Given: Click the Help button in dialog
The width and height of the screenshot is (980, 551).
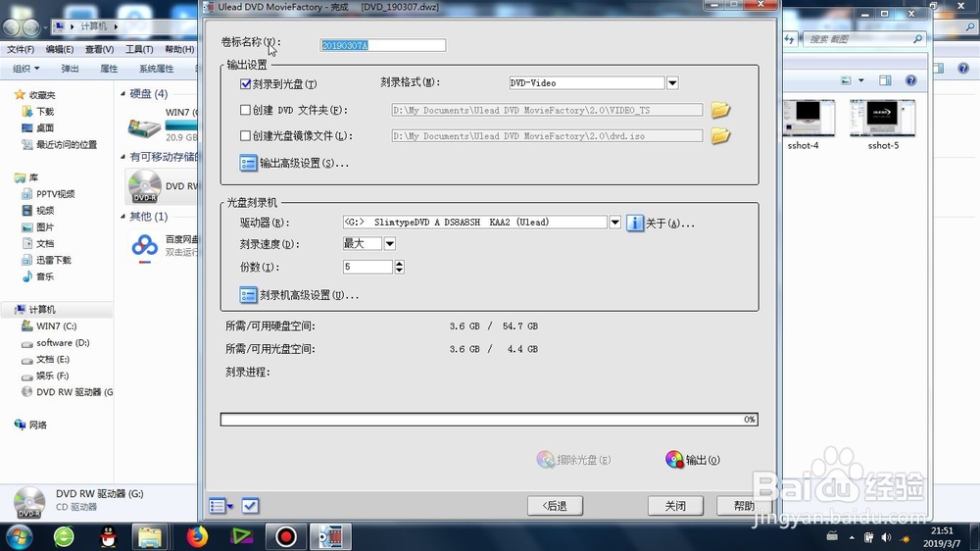Looking at the screenshot, I should coord(744,505).
